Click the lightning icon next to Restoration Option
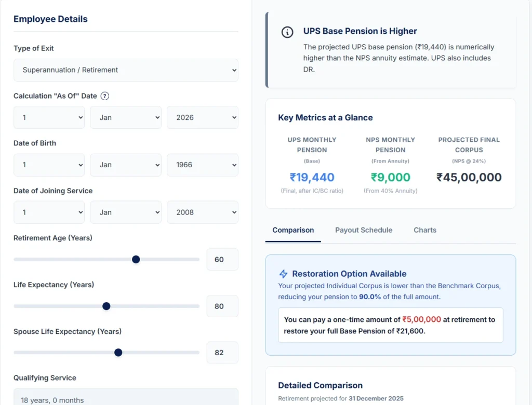The height and width of the screenshot is (405, 532). (x=284, y=274)
